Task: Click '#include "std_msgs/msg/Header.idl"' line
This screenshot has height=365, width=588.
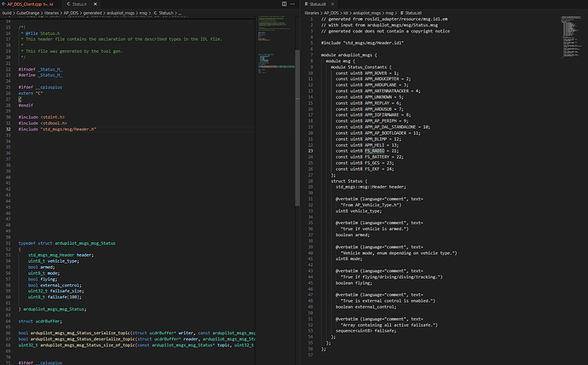Action: pyautogui.click(x=362, y=43)
